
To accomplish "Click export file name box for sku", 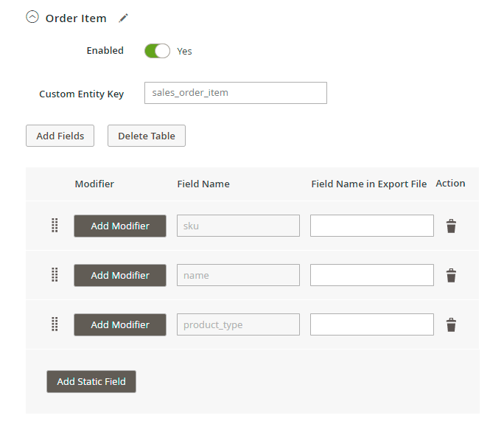I will [x=371, y=226].
